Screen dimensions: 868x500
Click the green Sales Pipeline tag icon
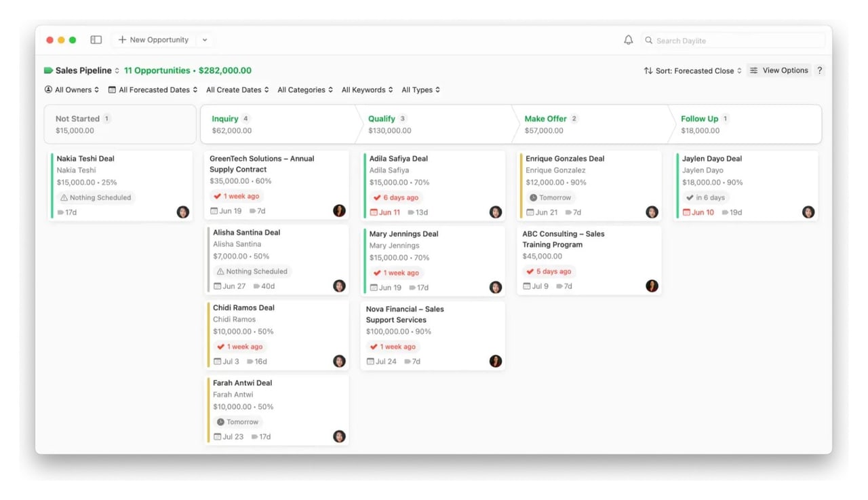coord(48,71)
